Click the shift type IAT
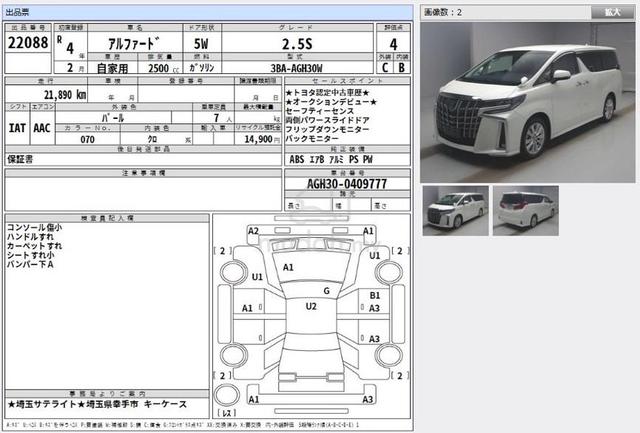The height and width of the screenshot is (433, 640). click(x=17, y=128)
